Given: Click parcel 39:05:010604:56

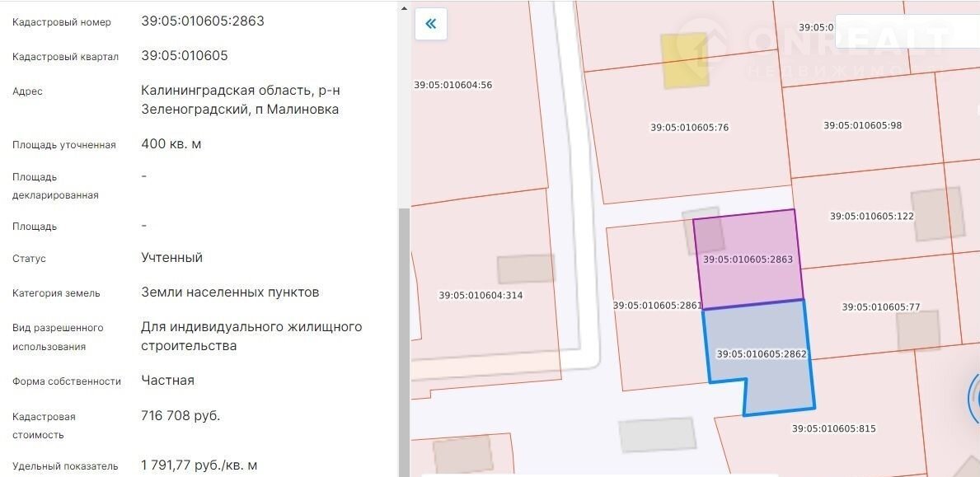Looking at the screenshot, I should click(463, 85).
